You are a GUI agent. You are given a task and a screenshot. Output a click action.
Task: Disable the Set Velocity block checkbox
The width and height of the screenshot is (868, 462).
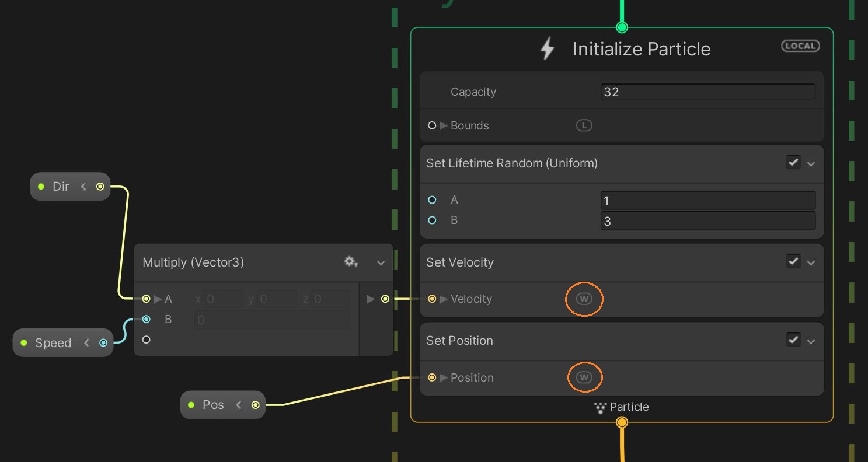793,261
